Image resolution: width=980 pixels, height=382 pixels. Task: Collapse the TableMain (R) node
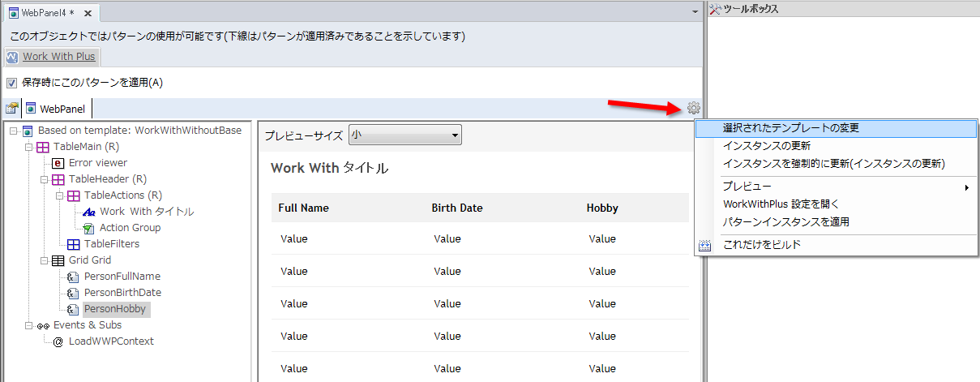click(29, 147)
